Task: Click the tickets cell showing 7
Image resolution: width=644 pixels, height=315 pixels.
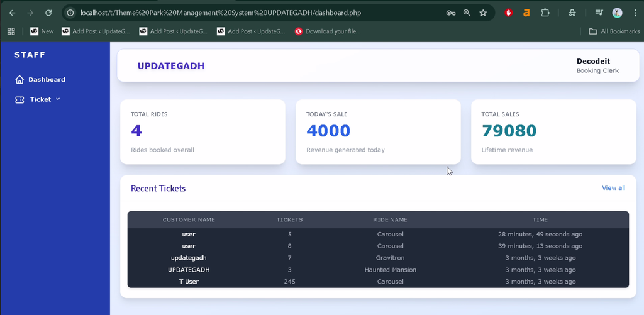Action: 289,258
